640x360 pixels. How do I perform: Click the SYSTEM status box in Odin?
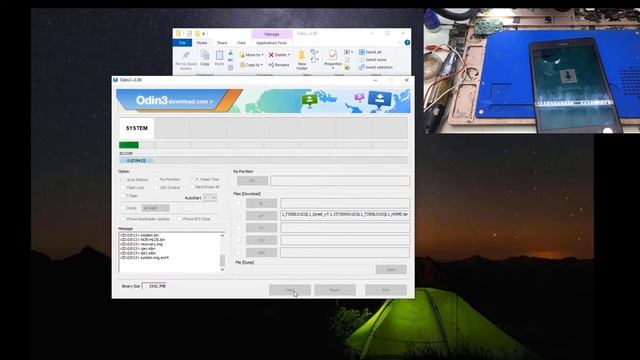(137, 128)
